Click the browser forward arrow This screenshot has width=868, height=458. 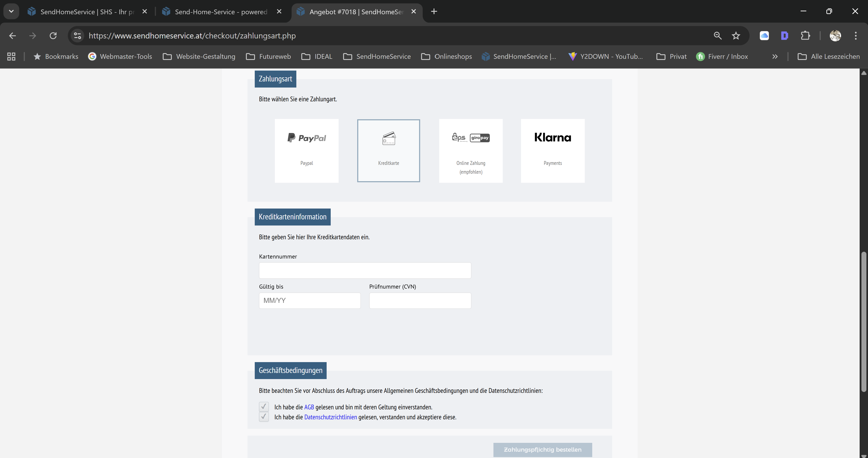click(33, 36)
